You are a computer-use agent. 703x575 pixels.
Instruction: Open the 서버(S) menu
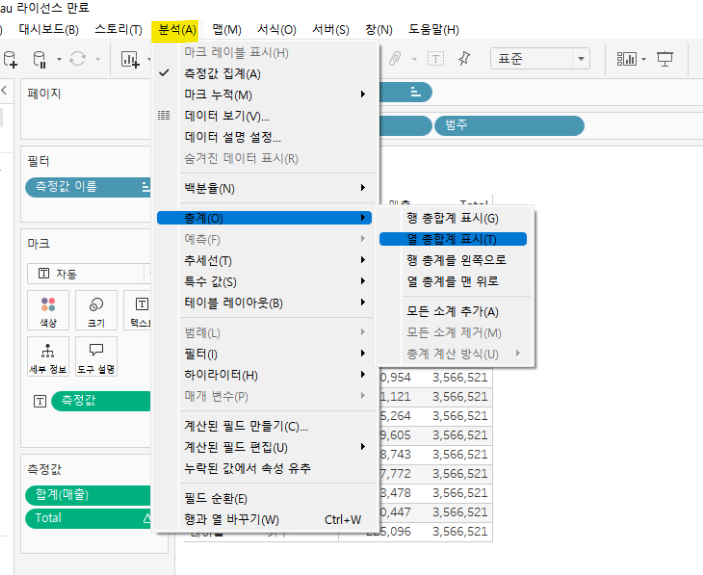click(x=331, y=30)
